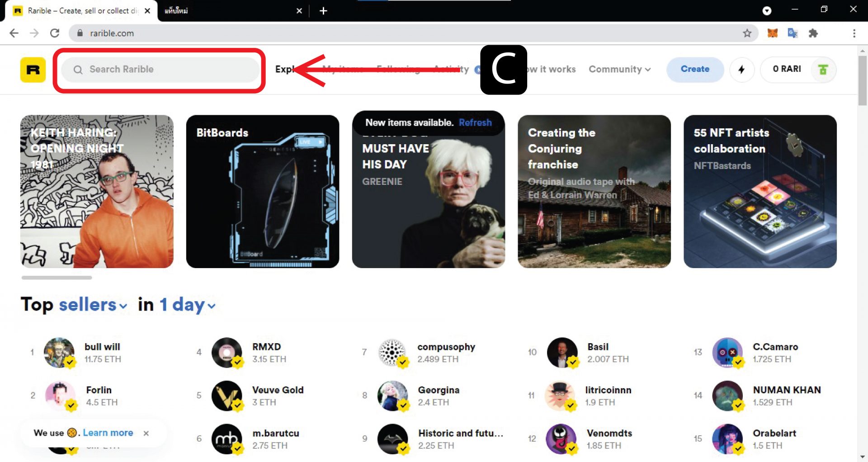Change the sellers dropdown
This screenshot has height=462, width=868.
point(93,305)
